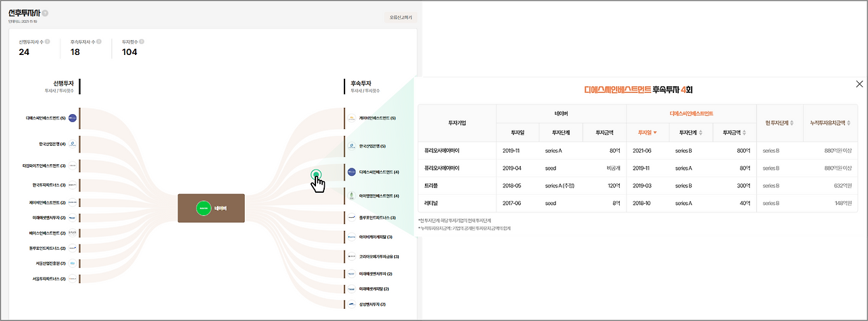868x321 pixels.
Task: Click the help icon beside 선행투자사 수
Action: (47, 41)
